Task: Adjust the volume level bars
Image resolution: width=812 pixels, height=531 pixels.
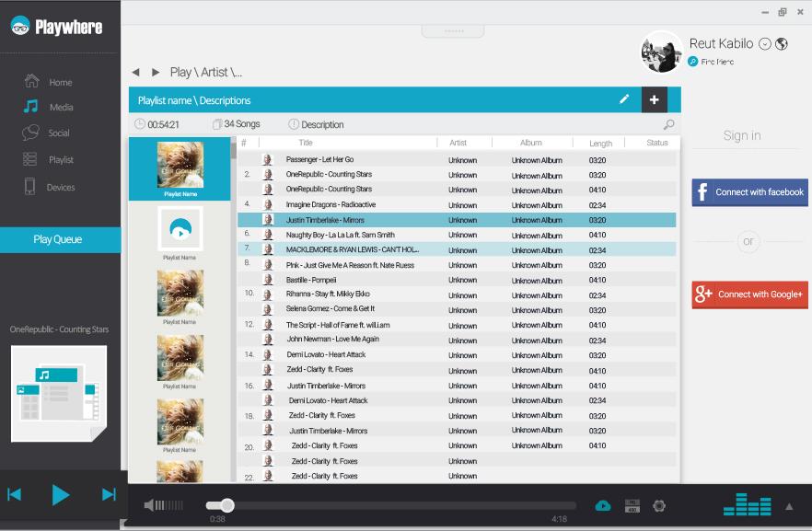Action: pyautogui.click(x=169, y=505)
